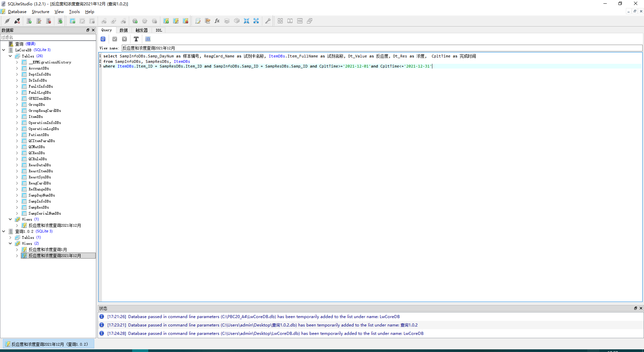Collapse the Tables (26) node
The image size is (644, 352).
(10, 56)
